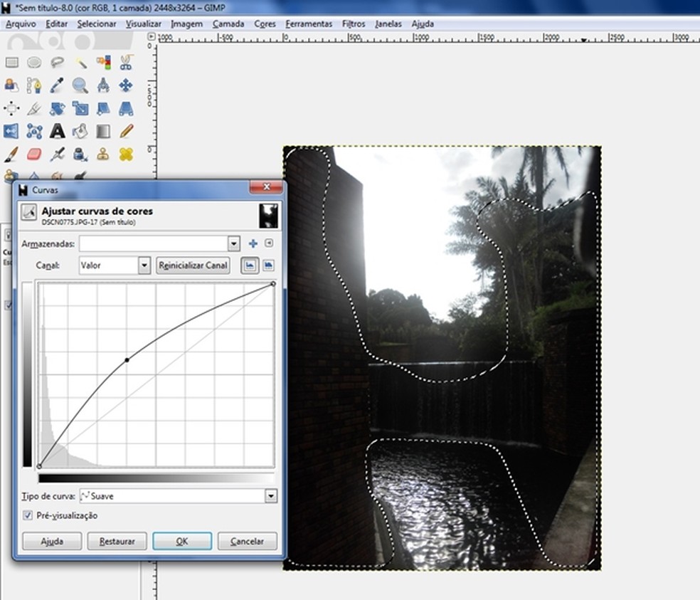Open the Tipo de curva dropdown
Image resolution: width=700 pixels, height=600 pixels.
[270, 496]
